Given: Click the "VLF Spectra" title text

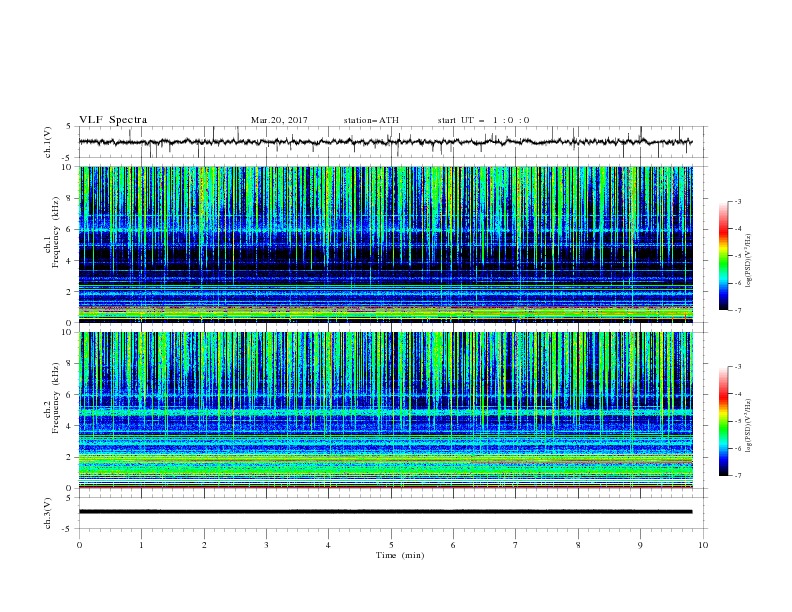Looking at the screenshot, I should coord(113,120).
